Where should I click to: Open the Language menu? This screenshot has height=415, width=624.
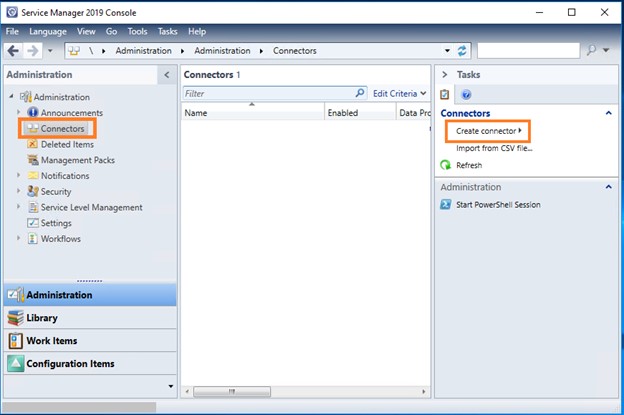point(48,31)
